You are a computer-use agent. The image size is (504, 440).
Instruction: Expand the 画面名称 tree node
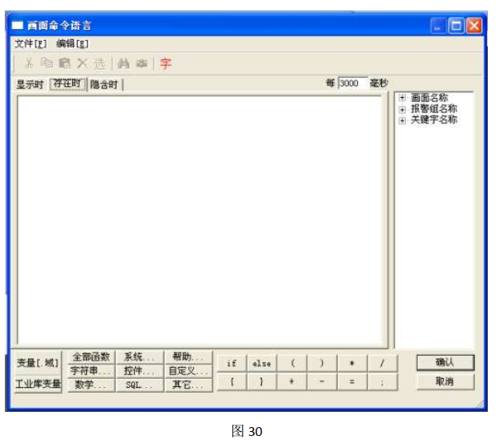[402, 98]
